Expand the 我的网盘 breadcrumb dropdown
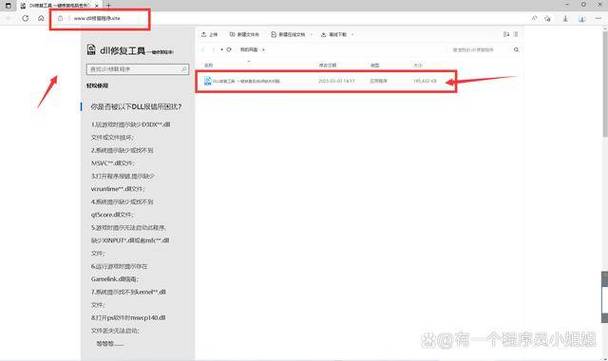608x361 pixels. (263, 50)
